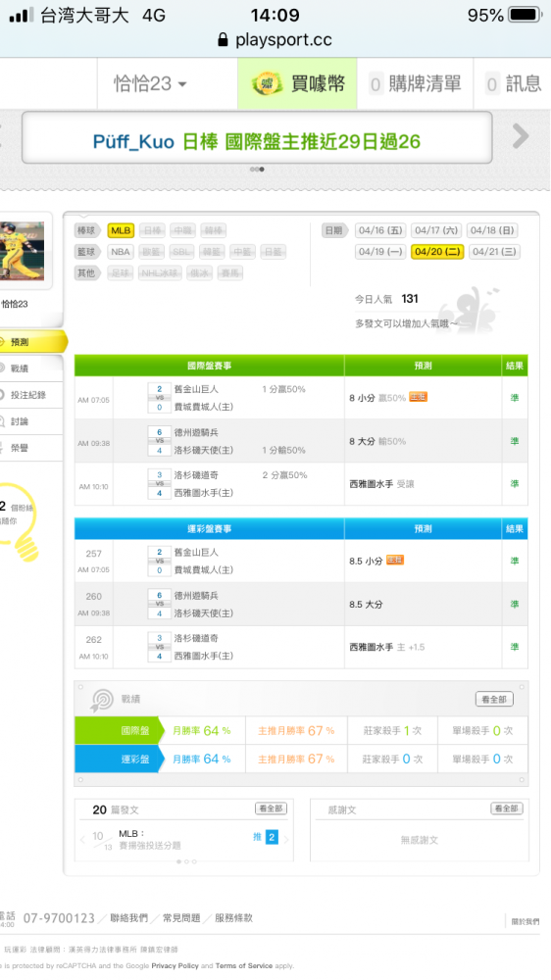Tap the lock icon in address bar

(223, 40)
